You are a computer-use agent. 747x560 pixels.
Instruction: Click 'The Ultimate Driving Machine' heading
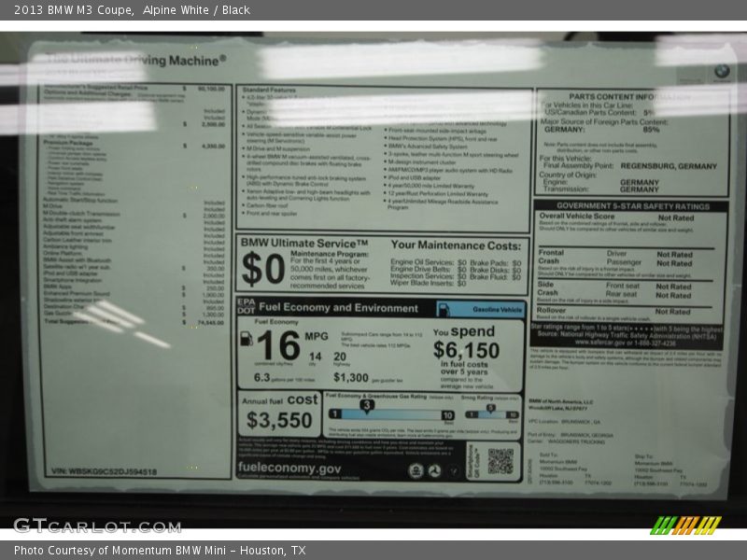pyautogui.click(x=136, y=60)
